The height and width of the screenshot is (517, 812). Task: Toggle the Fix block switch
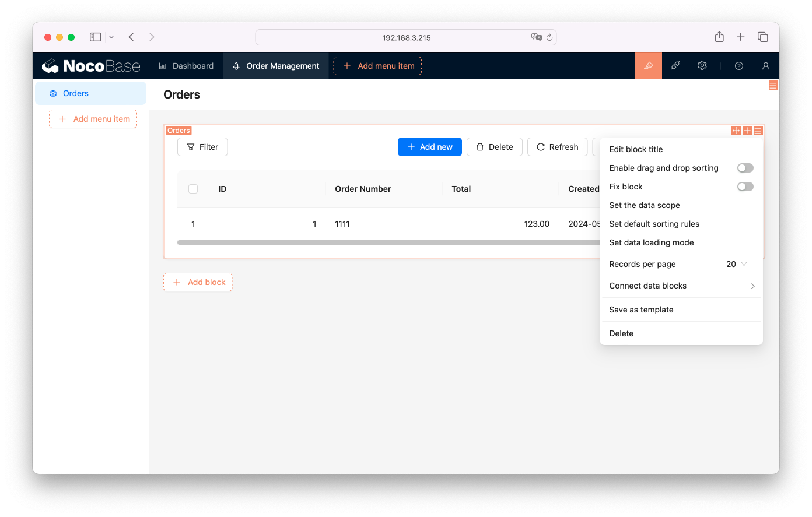click(745, 187)
